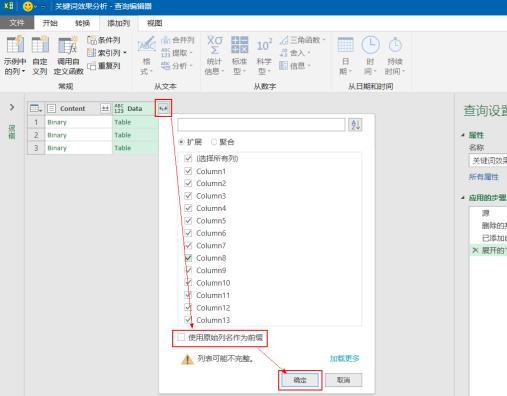Click Merge Columns (合并列)
Viewport: 507px width, 396px height.
pyautogui.click(x=178, y=40)
